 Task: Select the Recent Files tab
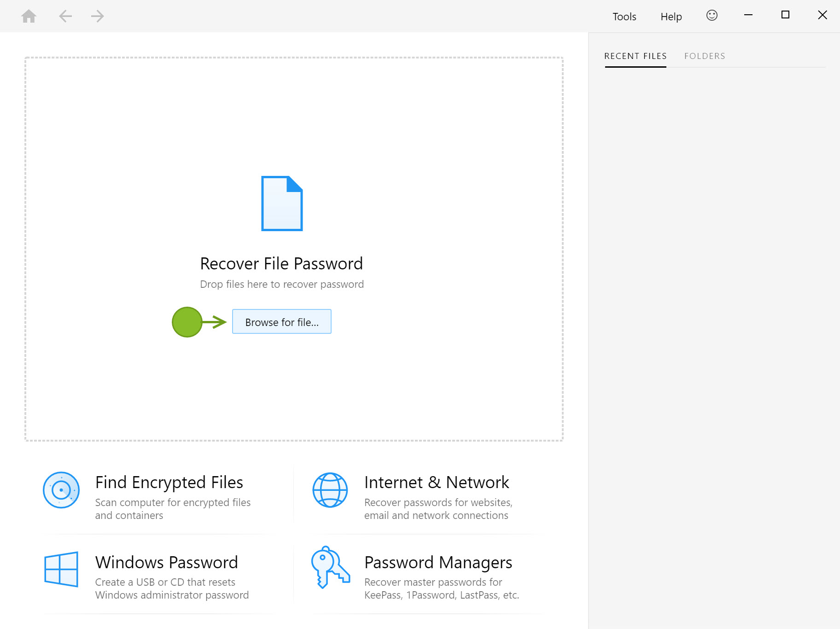(x=635, y=56)
